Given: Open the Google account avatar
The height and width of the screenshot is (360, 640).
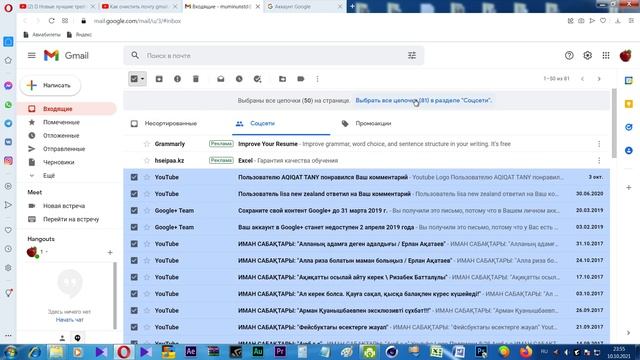Looking at the screenshot, I should (x=625, y=56).
